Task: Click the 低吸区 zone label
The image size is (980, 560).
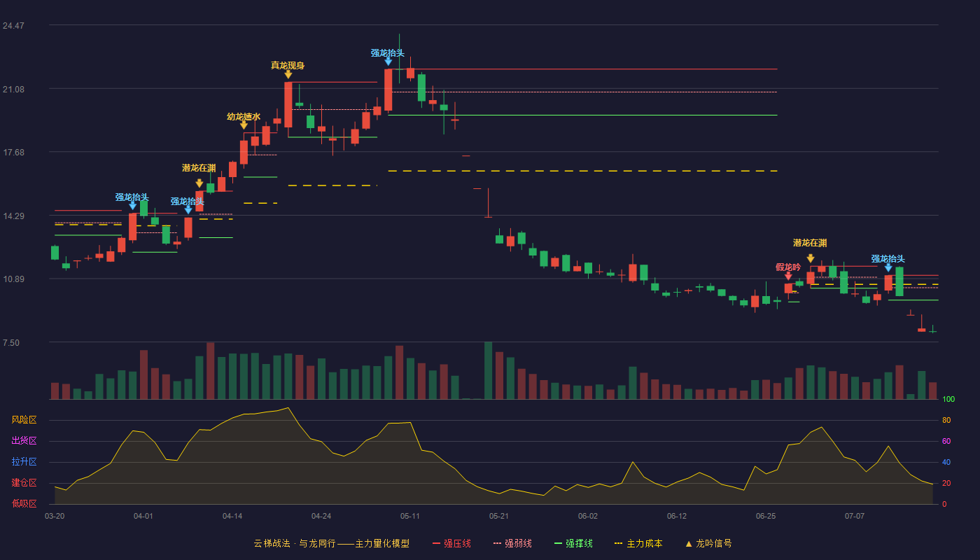Action: [24, 503]
